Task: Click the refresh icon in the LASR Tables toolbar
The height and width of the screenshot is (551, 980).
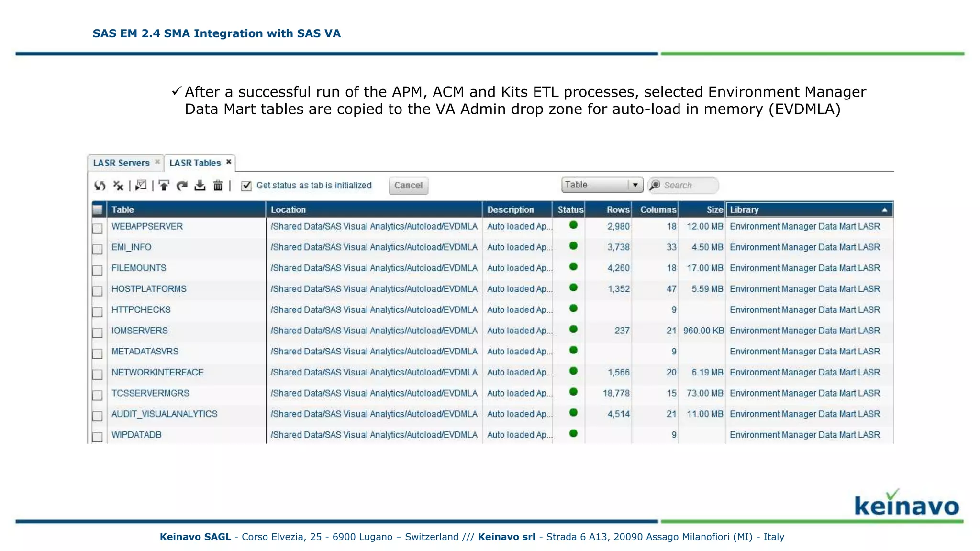Action: pos(100,186)
